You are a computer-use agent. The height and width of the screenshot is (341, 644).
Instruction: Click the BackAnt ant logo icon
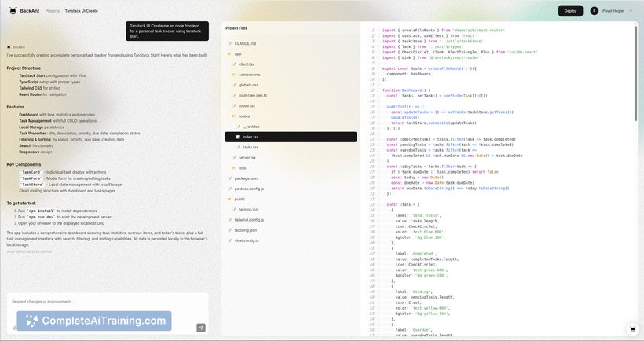(x=13, y=11)
